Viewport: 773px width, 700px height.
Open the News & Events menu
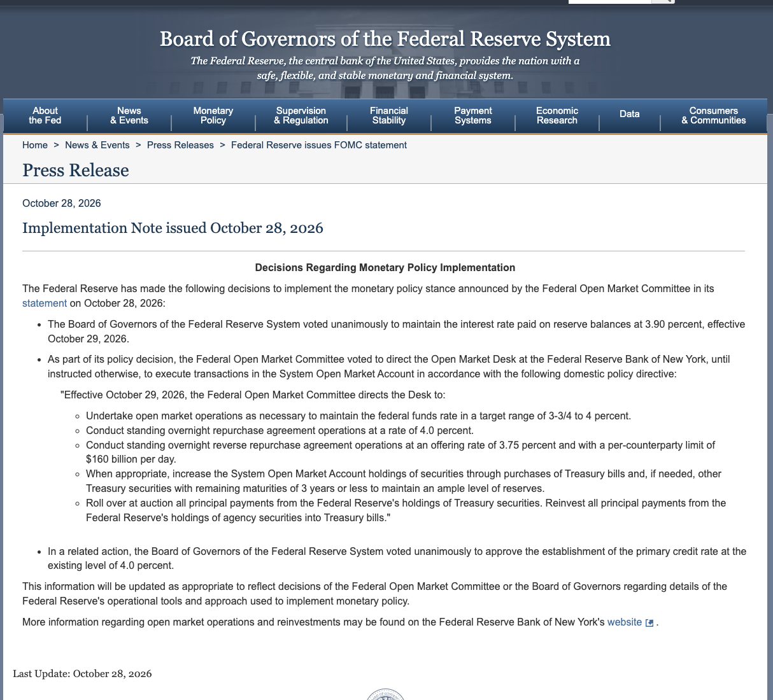coord(129,115)
